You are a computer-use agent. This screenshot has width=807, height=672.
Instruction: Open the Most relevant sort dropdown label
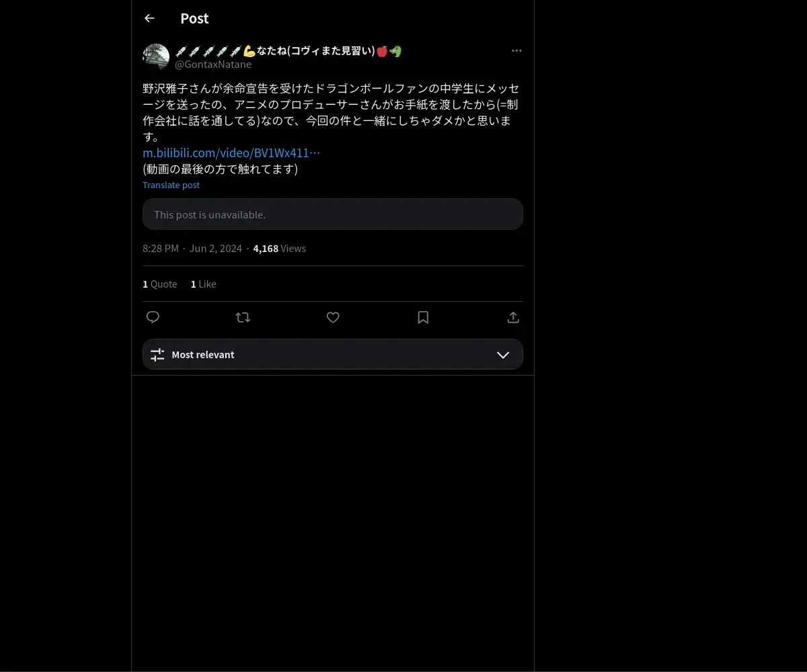coord(203,355)
